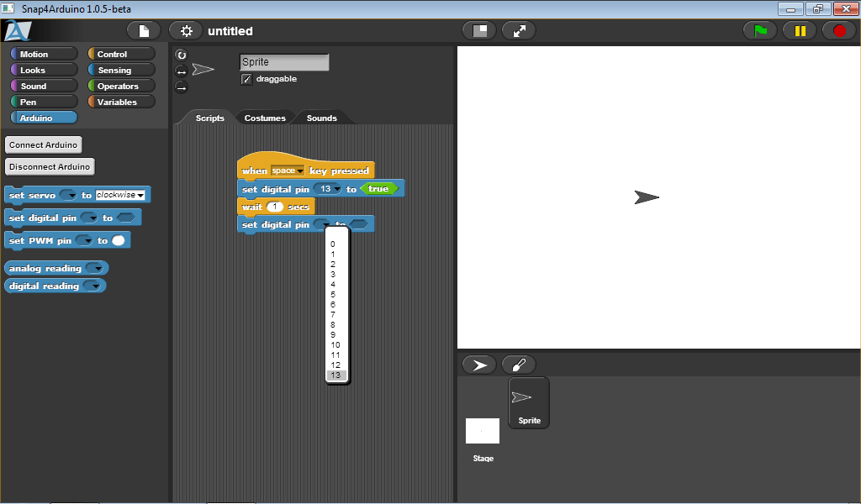861x504 pixels.
Task: Open the Sound block category
Action: [44, 86]
